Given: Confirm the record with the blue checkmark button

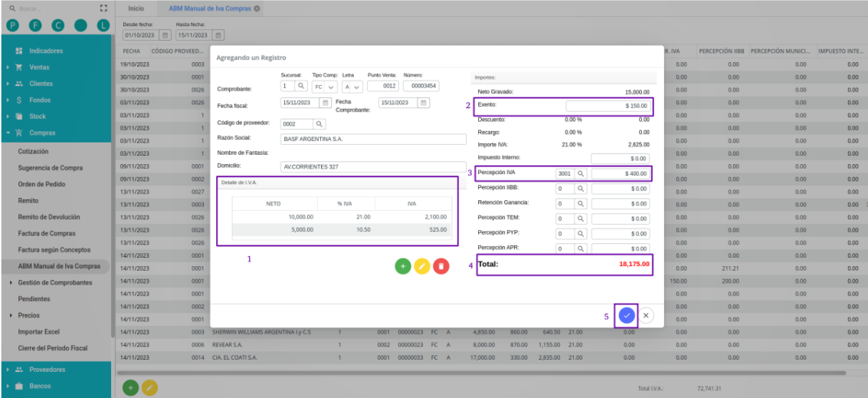Looking at the screenshot, I should (x=627, y=315).
